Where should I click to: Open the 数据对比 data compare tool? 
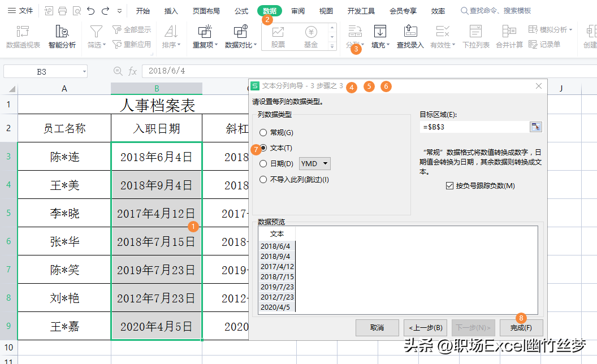[x=241, y=37]
